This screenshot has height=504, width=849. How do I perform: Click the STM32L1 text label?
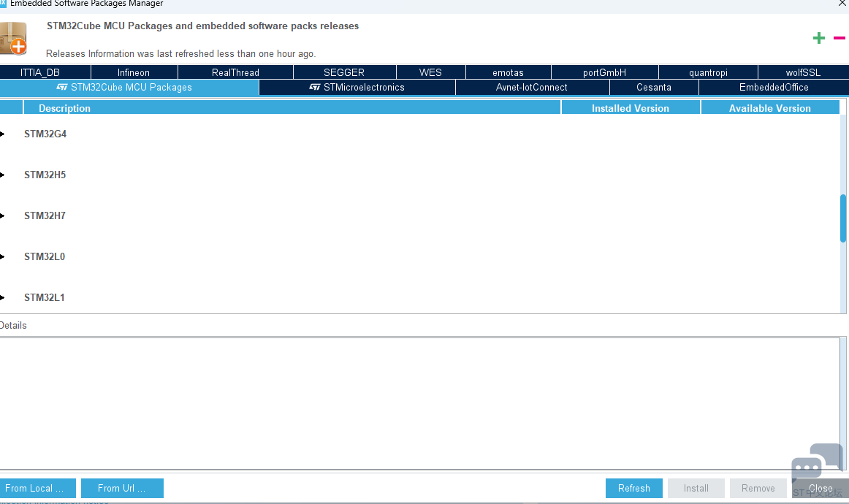click(45, 298)
